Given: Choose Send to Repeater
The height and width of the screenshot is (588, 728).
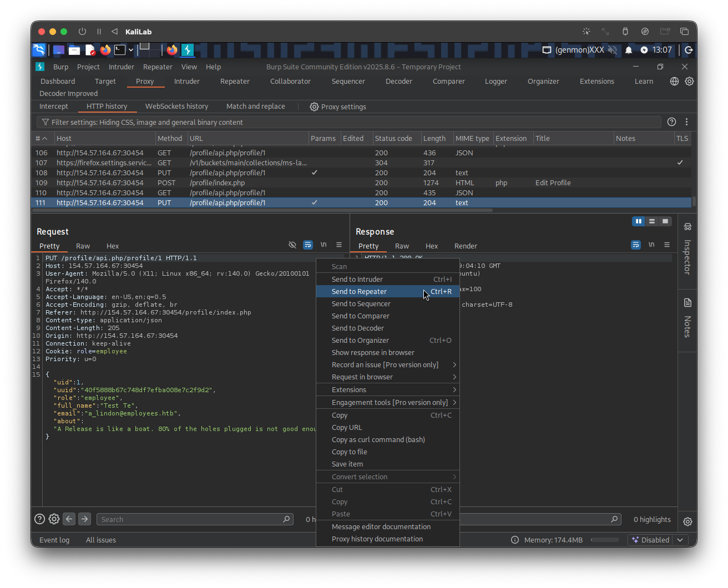Looking at the screenshot, I should click(x=388, y=291).
